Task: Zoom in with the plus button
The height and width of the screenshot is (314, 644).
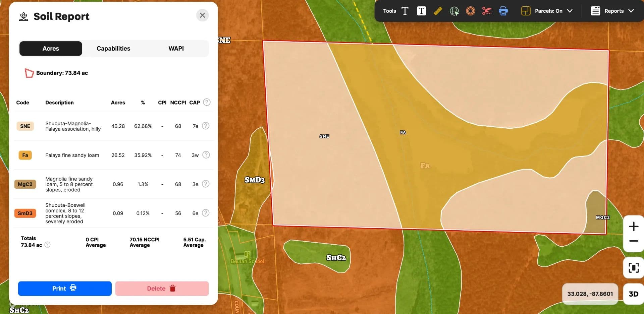Action: [x=633, y=227]
